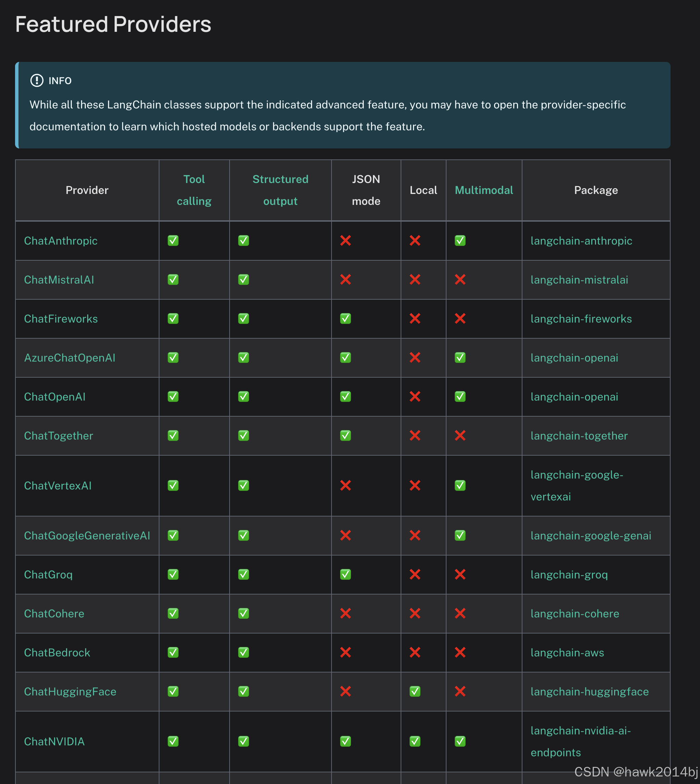The image size is (700, 784).
Task: Open the langchain-mistralai package link
Action: tap(579, 279)
